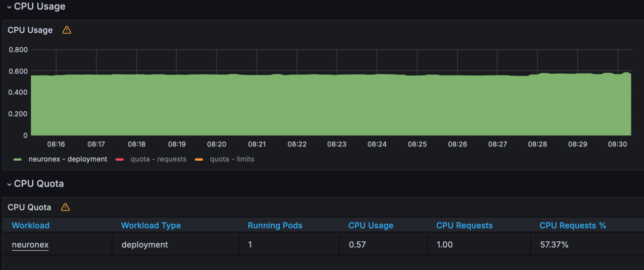Click the 08:23 time label on graph axis

click(337, 144)
